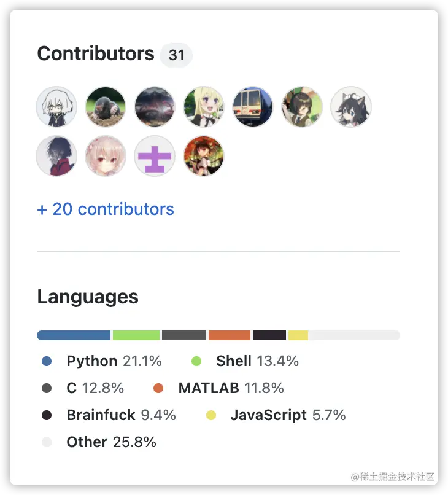Select the purple identicon contributor avatar
Viewport: 448px width, 495px height.
pyautogui.click(x=155, y=156)
